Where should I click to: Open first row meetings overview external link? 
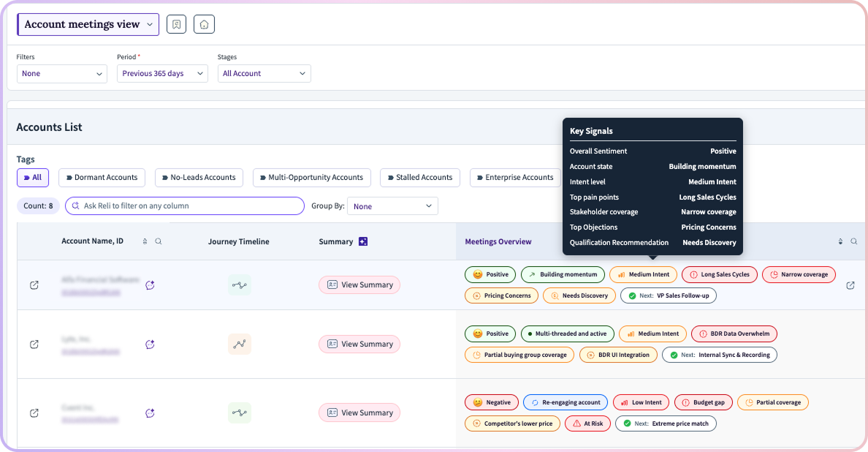850,286
